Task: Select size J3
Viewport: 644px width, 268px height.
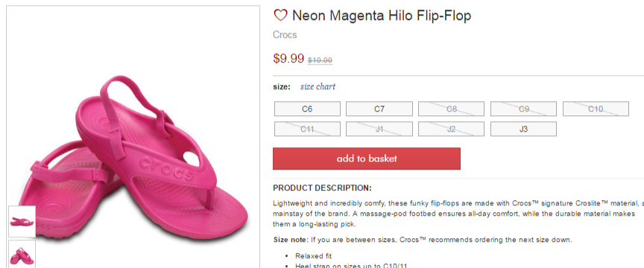Action: [x=523, y=129]
